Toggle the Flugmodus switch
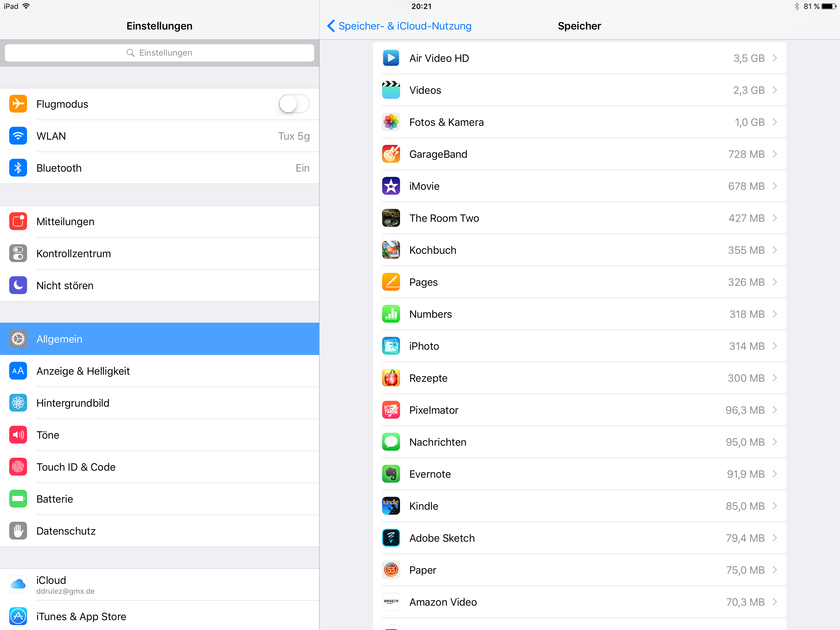Image resolution: width=840 pixels, height=630 pixels. pyautogui.click(x=294, y=104)
